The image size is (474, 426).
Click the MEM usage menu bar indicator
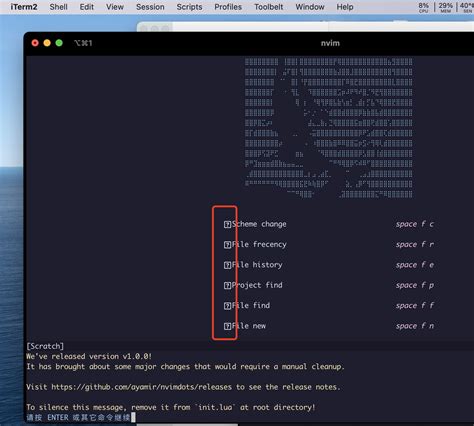[445, 7]
